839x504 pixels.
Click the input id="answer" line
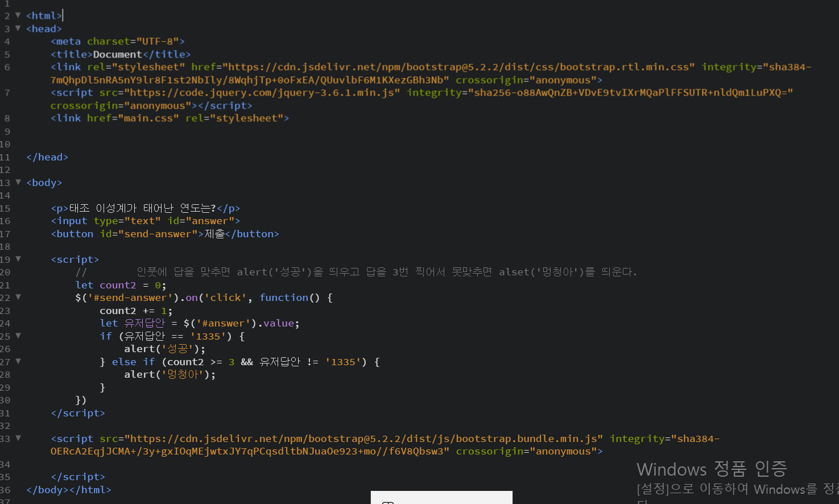[x=146, y=221]
